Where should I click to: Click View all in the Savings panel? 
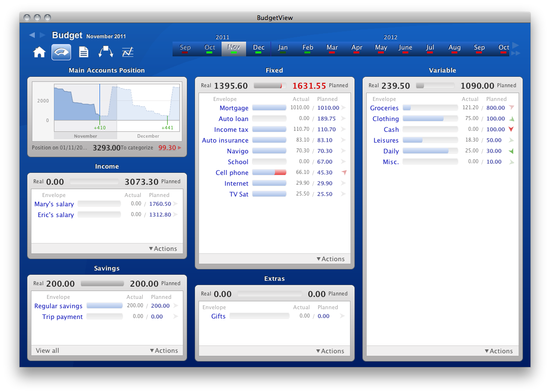pyautogui.click(x=48, y=350)
